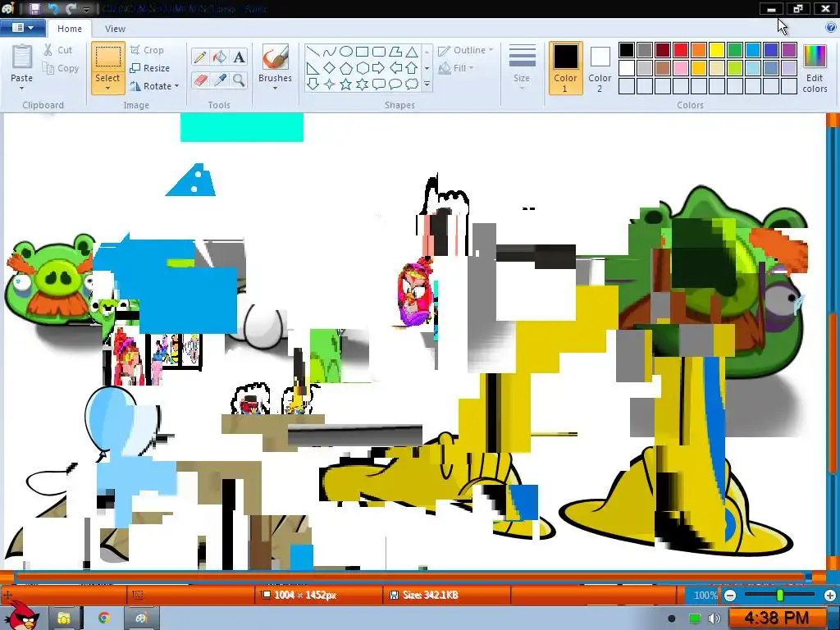This screenshot has height=630, width=840.
Task: Activate the Magnifier tool
Action: pos(239,80)
